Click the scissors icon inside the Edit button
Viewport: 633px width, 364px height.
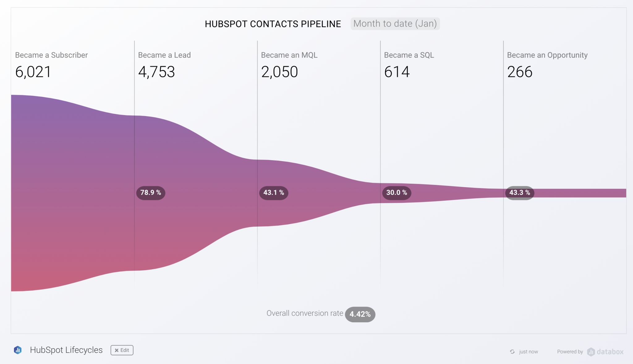tap(117, 350)
